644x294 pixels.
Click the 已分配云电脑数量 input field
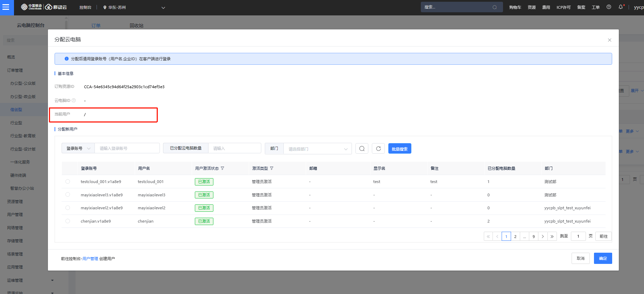(x=235, y=148)
